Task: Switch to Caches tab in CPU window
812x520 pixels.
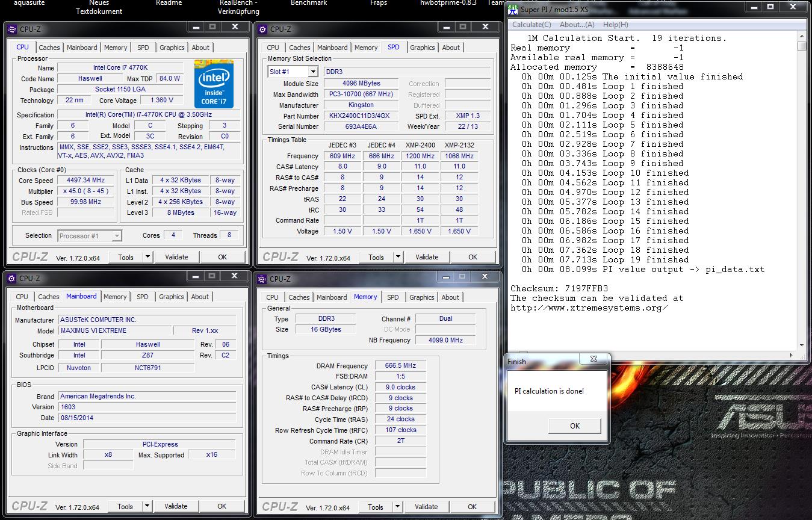Action: (x=49, y=48)
